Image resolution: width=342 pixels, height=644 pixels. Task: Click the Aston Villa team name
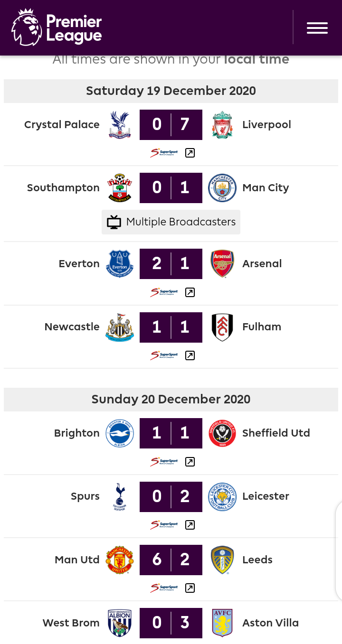(x=270, y=623)
